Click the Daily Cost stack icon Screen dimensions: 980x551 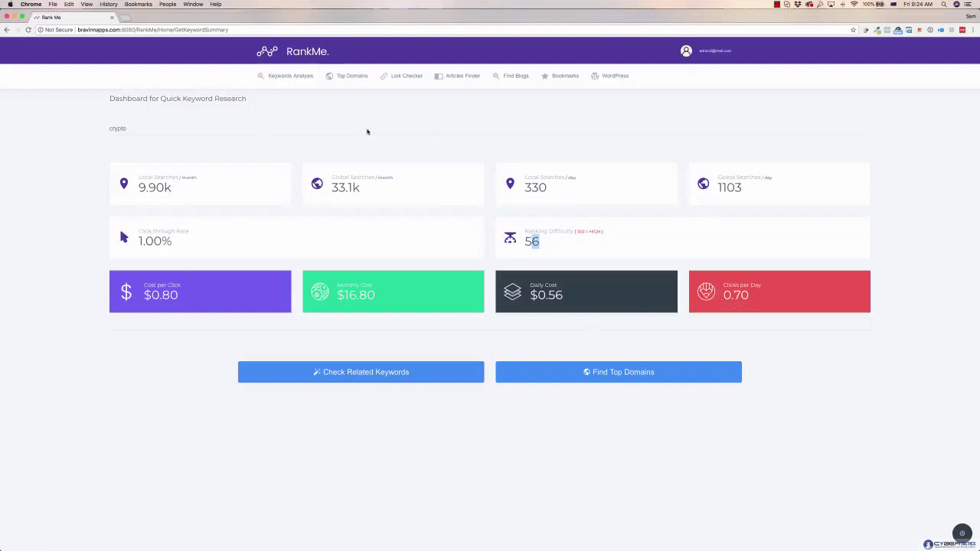[x=512, y=292]
